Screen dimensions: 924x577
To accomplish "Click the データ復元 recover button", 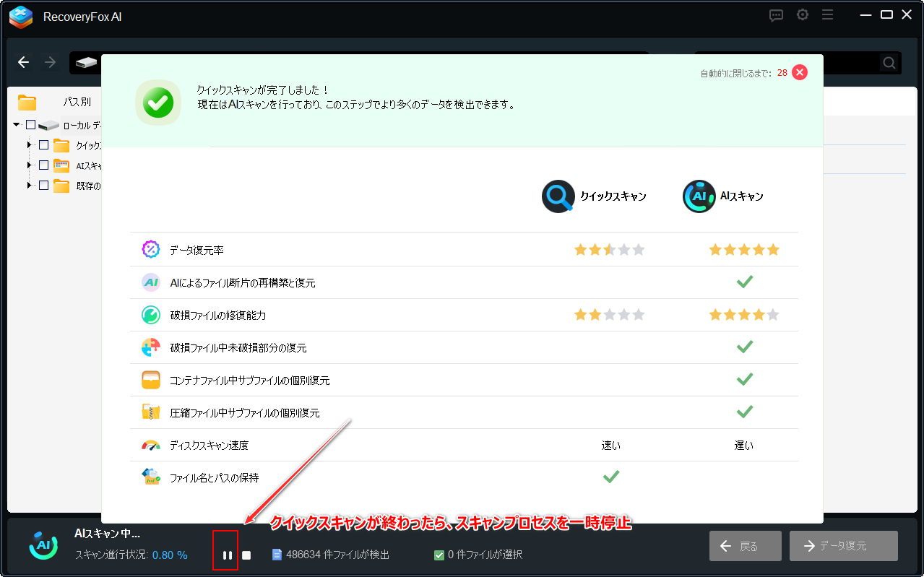I will [x=844, y=546].
